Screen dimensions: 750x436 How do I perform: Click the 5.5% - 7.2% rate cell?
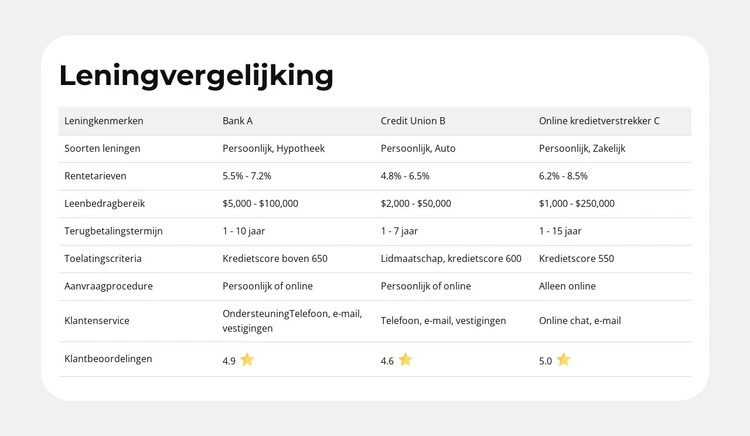(247, 176)
